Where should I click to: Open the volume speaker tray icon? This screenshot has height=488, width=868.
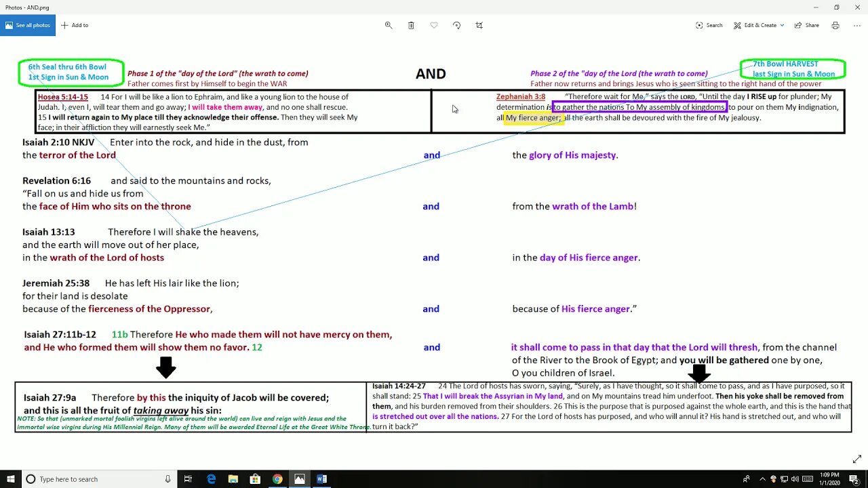coord(794,479)
